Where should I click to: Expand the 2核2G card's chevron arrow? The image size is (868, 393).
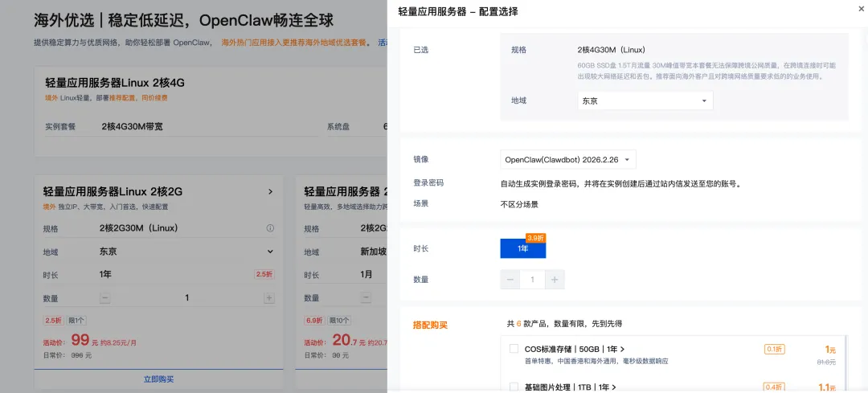point(270,191)
